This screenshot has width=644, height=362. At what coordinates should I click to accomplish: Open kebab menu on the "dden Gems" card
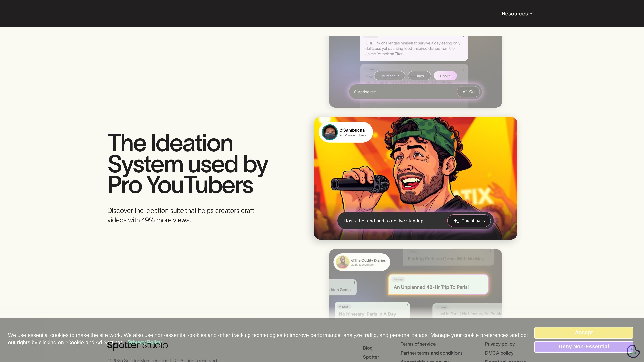coord(354,282)
